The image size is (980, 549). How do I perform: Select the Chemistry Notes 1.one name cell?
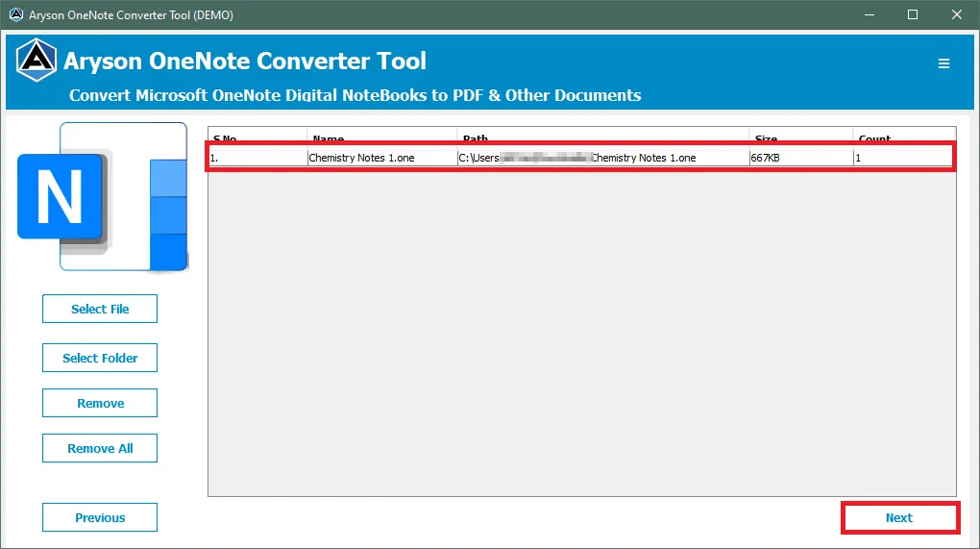point(381,159)
